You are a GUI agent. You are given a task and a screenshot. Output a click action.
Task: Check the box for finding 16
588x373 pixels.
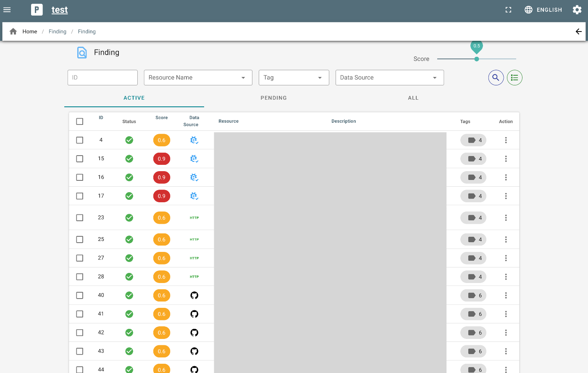point(80,177)
